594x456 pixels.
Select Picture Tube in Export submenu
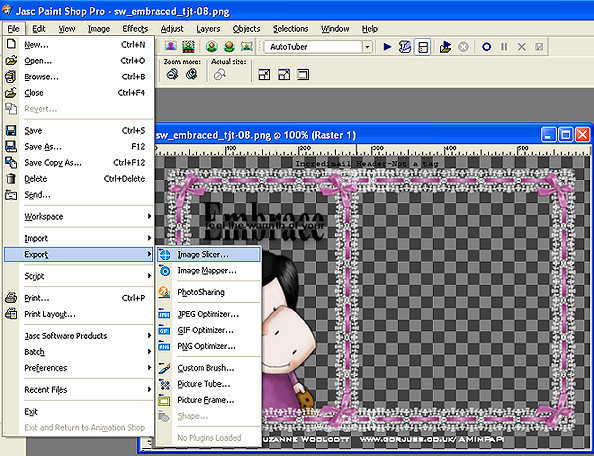pos(209,384)
